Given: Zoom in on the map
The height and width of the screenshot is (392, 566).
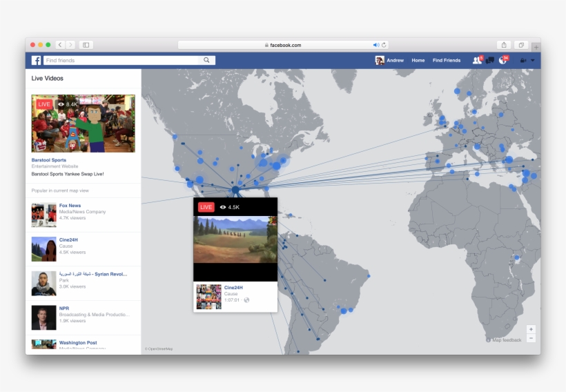Looking at the screenshot, I should pyautogui.click(x=530, y=329).
